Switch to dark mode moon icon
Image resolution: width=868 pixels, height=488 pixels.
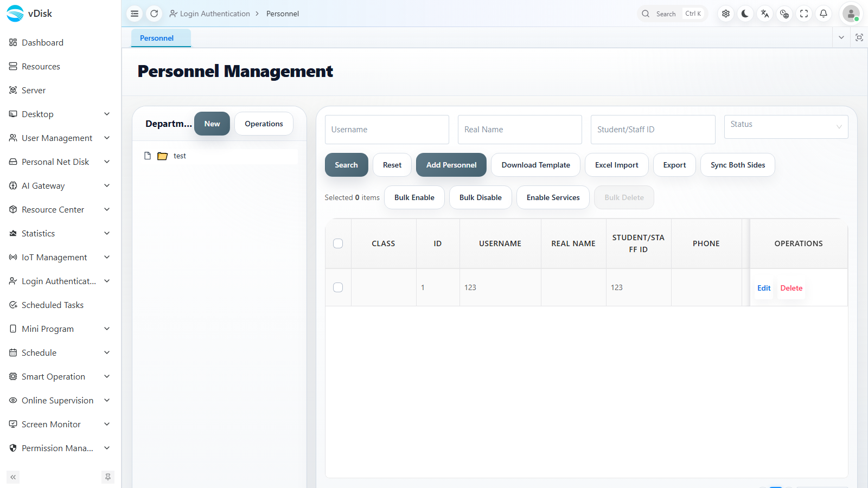[745, 14]
